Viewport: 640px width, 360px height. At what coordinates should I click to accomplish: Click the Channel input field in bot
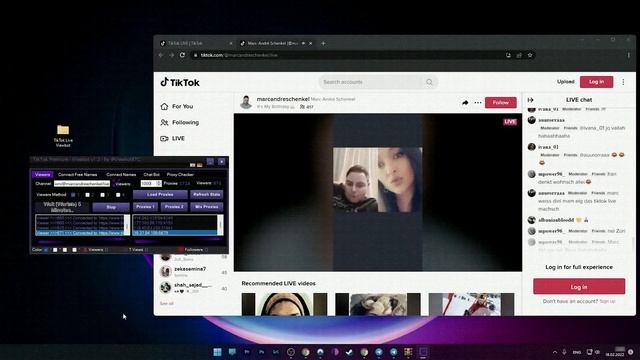pos(82,184)
